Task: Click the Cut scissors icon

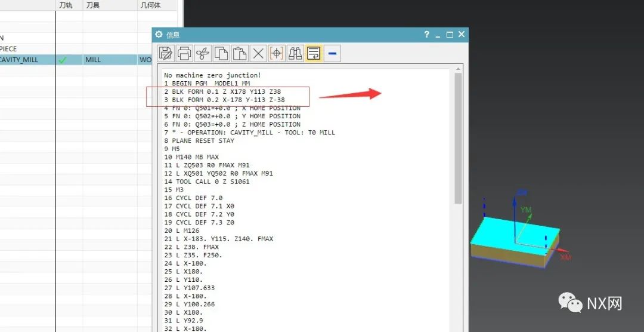Action: click(x=203, y=54)
